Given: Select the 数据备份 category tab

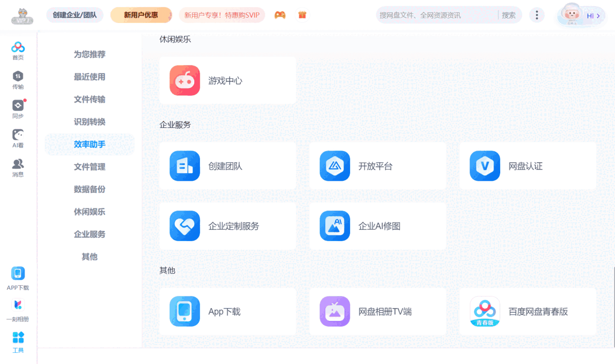Looking at the screenshot, I should (x=90, y=189).
